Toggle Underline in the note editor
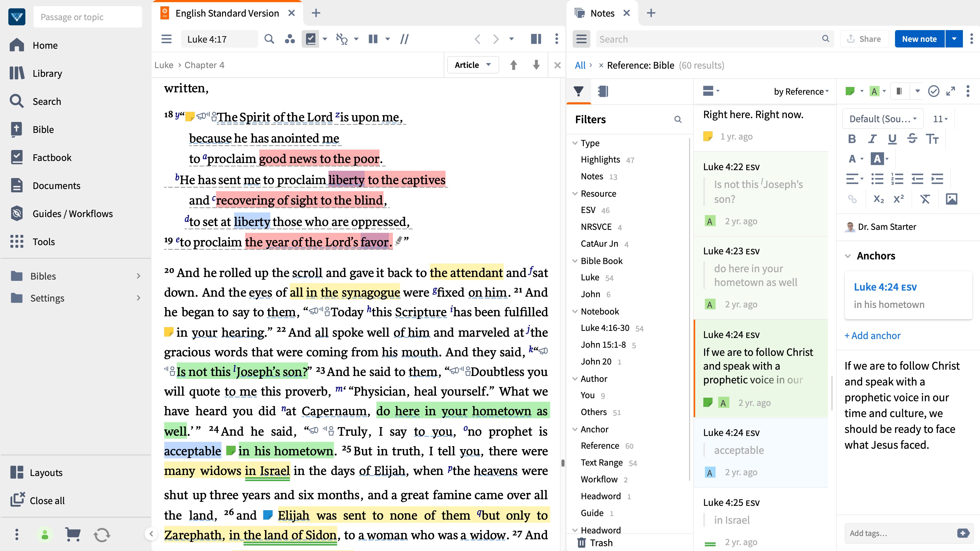The height and width of the screenshot is (551, 980). pos(892,139)
